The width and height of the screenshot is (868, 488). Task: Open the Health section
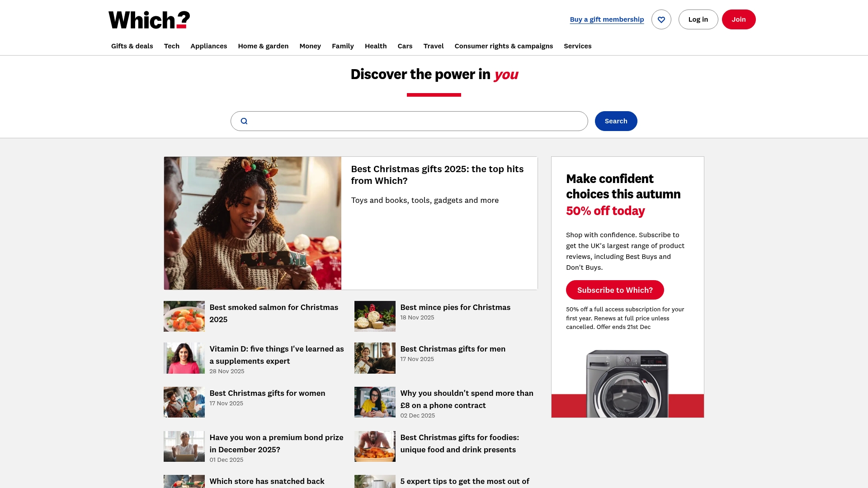pyautogui.click(x=376, y=46)
